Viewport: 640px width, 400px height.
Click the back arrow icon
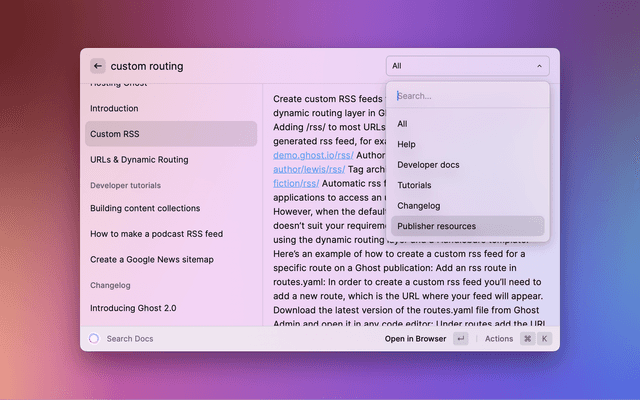(98, 66)
